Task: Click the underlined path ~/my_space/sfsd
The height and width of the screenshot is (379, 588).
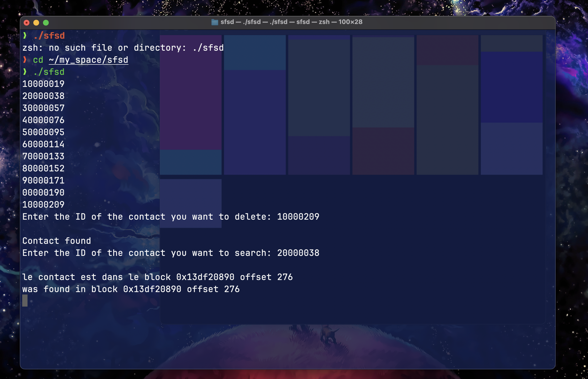Action: (88, 60)
